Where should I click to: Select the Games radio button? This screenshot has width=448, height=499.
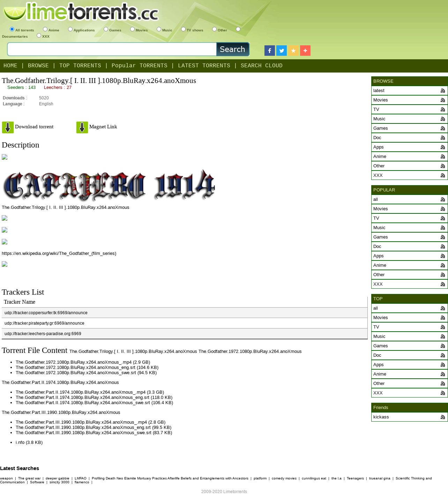click(106, 29)
